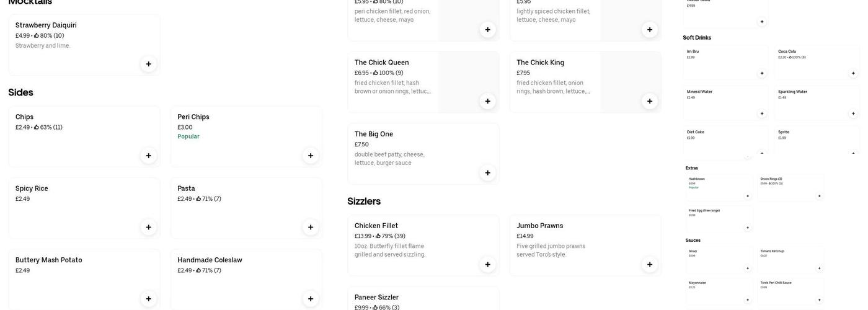Image resolution: width=868 pixels, height=310 pixels.
Task: Add Buttery Mash Potato to order
Action: pos(149,299)
